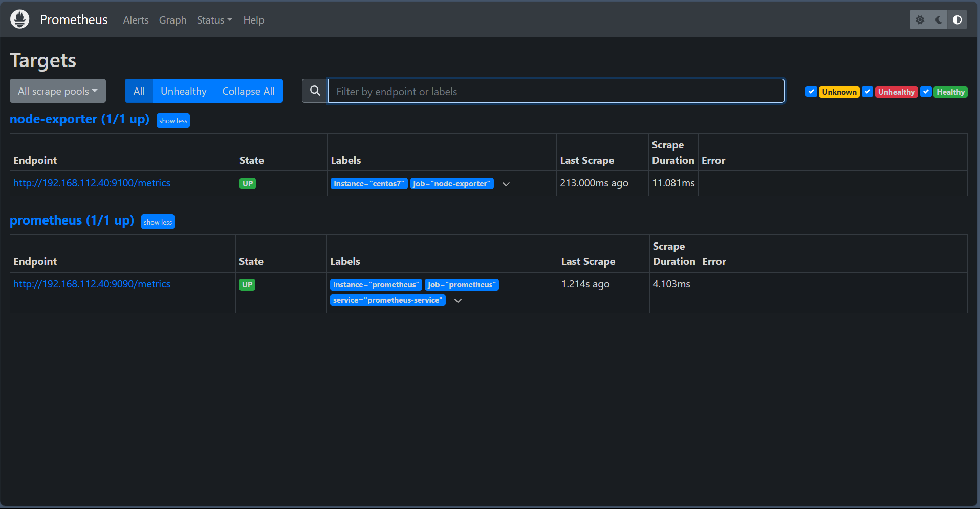The image size is (980, 509).
Task: Click the Prometheus brand title
Action: click(74, 19)
